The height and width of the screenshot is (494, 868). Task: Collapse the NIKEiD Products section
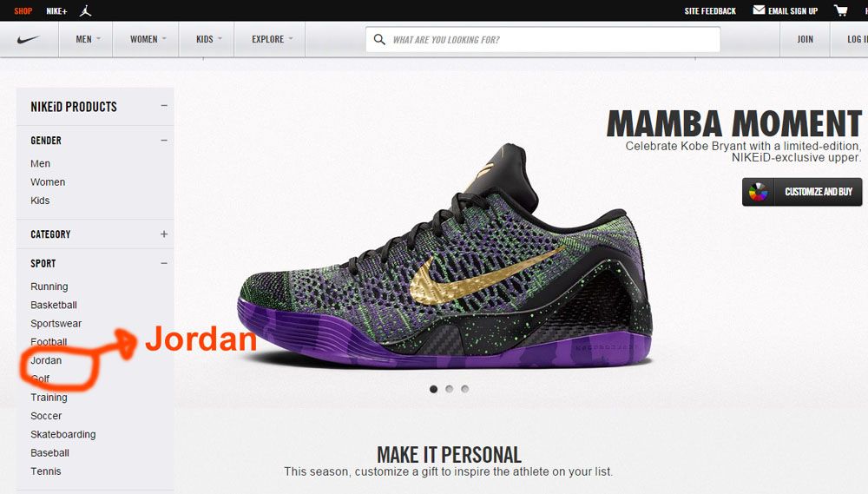click(x=164, y=106)
